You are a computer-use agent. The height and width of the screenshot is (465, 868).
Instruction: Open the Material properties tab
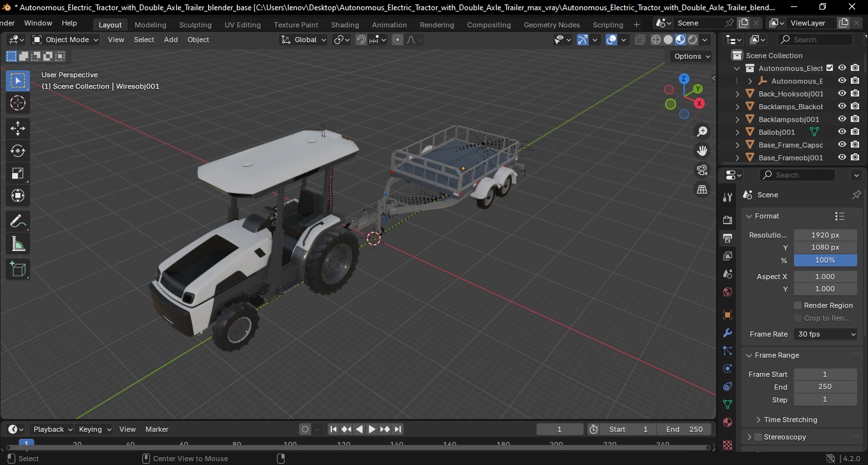point(728,422)
